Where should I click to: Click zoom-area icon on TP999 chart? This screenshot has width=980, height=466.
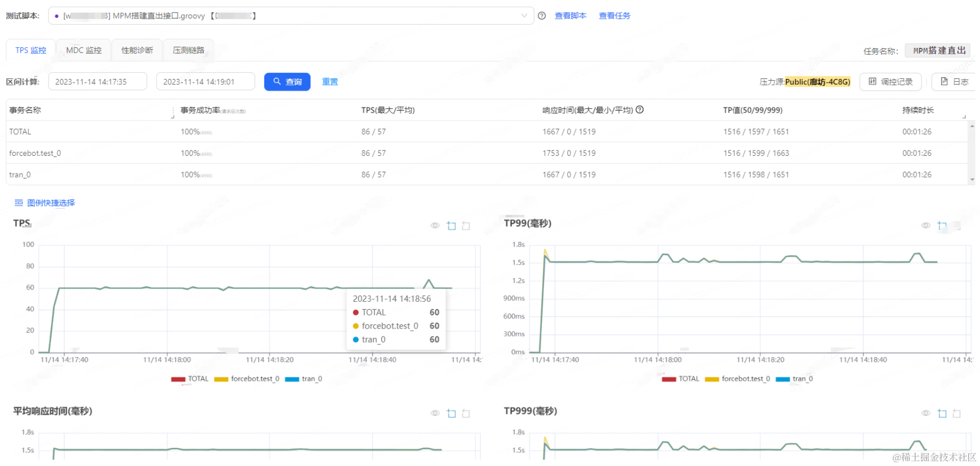pyautogui.click(x=942, y=413)
